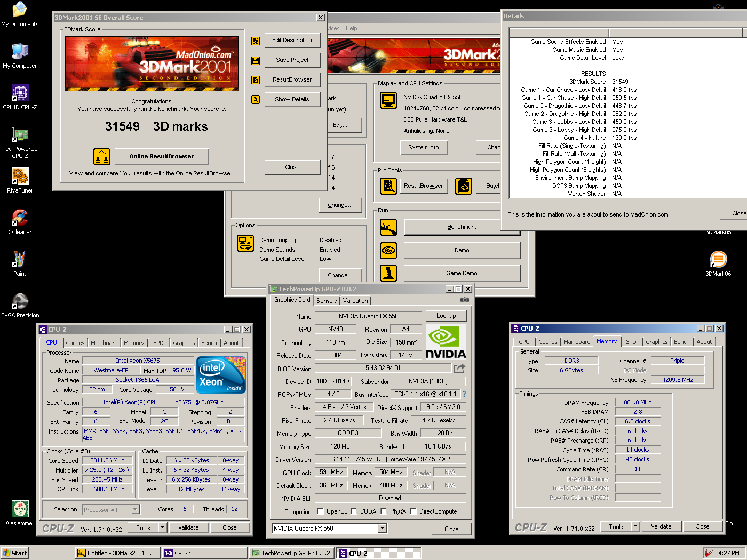The width and height of the screenshot is (747, 560).
Task: Toggle PhysX checkbox in GPU-Z
Action: (384, 511)
